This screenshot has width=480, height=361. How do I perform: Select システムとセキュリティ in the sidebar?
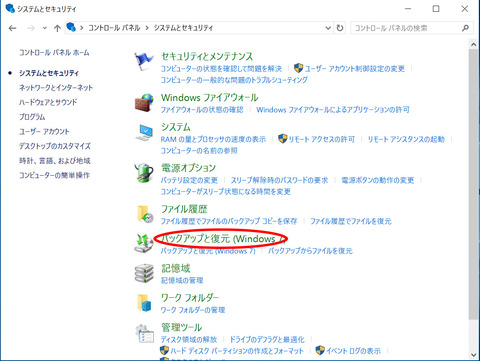(x=49, y=73)
